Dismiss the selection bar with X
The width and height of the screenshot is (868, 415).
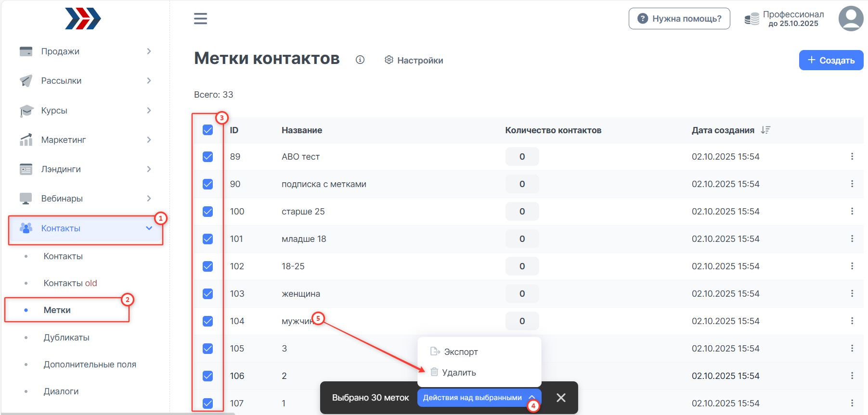click(561, 398)
